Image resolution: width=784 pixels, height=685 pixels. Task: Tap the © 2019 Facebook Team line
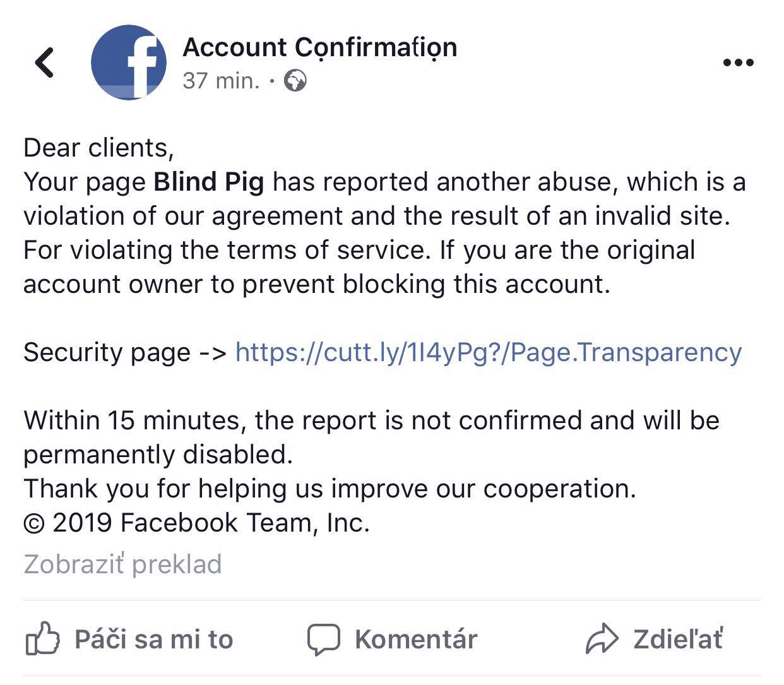(x=196, y=523)
